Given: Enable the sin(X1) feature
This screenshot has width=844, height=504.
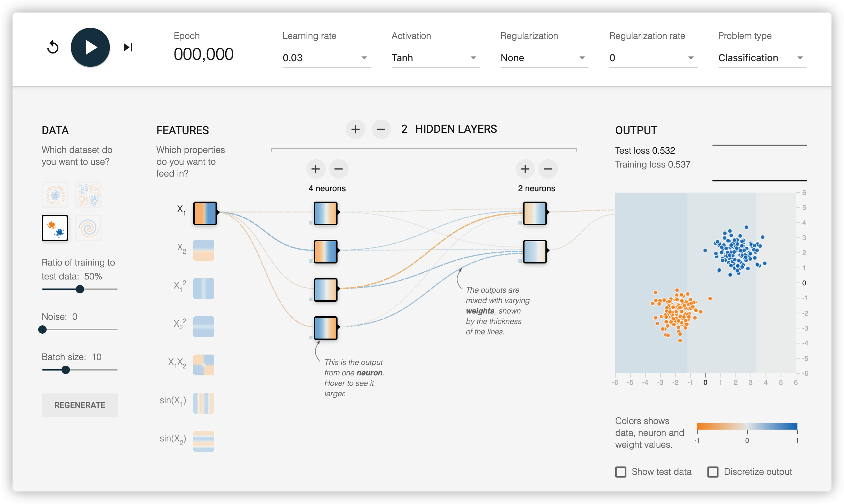Looking at the screenshot, I should tap(204, 403).
